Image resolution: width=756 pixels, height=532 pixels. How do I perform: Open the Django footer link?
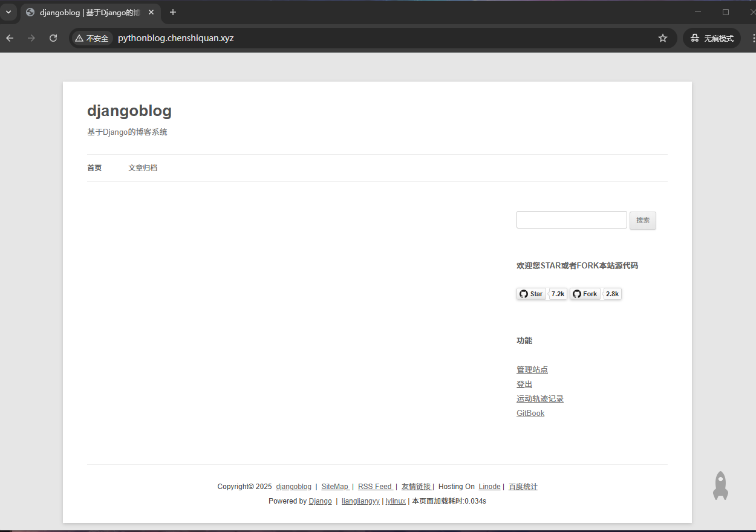pos(321,501)
